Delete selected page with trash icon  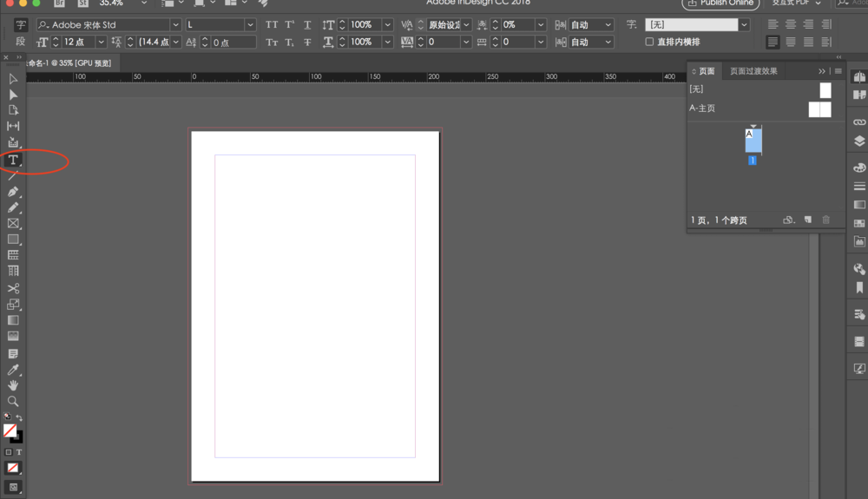(825, 220)
